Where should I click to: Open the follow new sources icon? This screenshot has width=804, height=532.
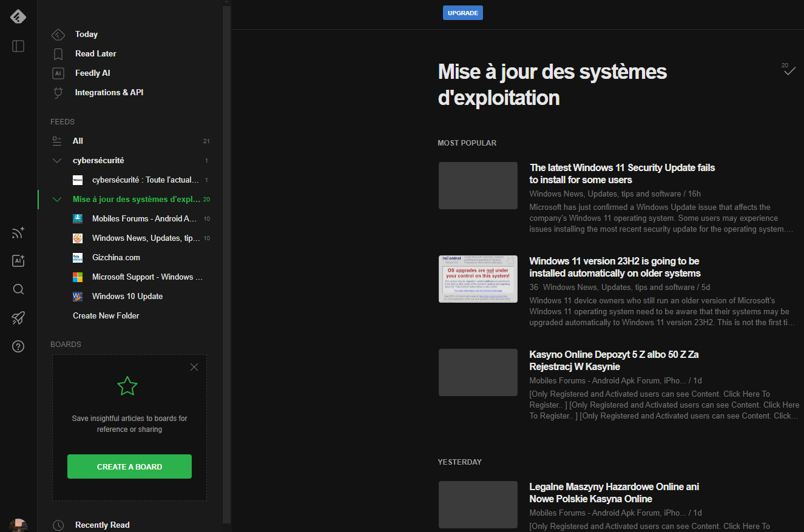tap(18, 233)
